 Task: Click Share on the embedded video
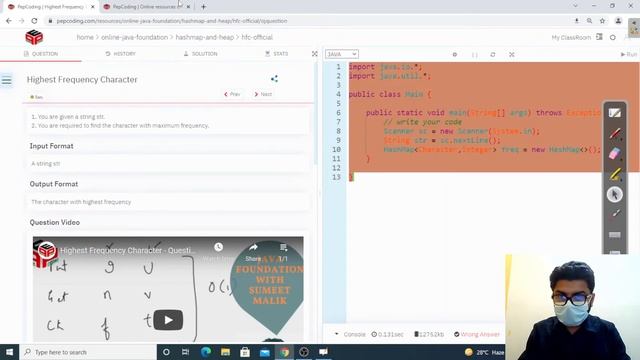click(x=253, y=252)
